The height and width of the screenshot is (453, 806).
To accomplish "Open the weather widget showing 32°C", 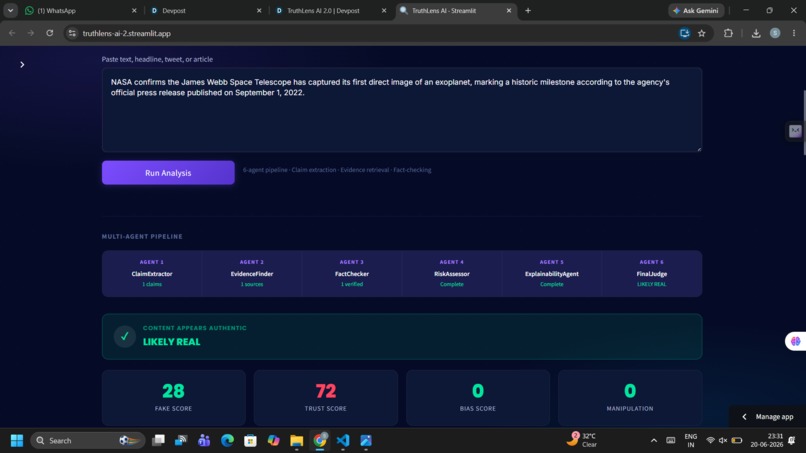I will (x=583, y=440).
